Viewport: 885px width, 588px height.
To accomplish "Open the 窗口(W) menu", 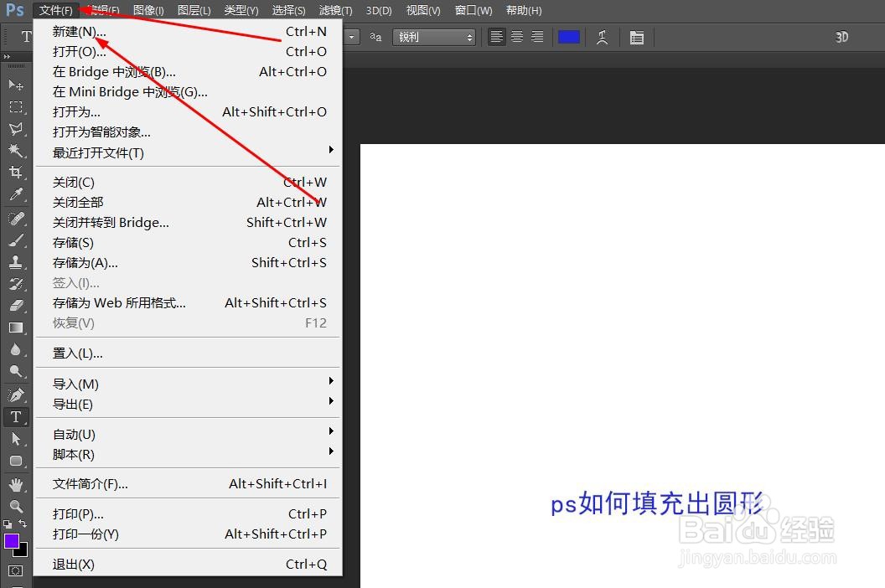I will click(x=472, y=10).
